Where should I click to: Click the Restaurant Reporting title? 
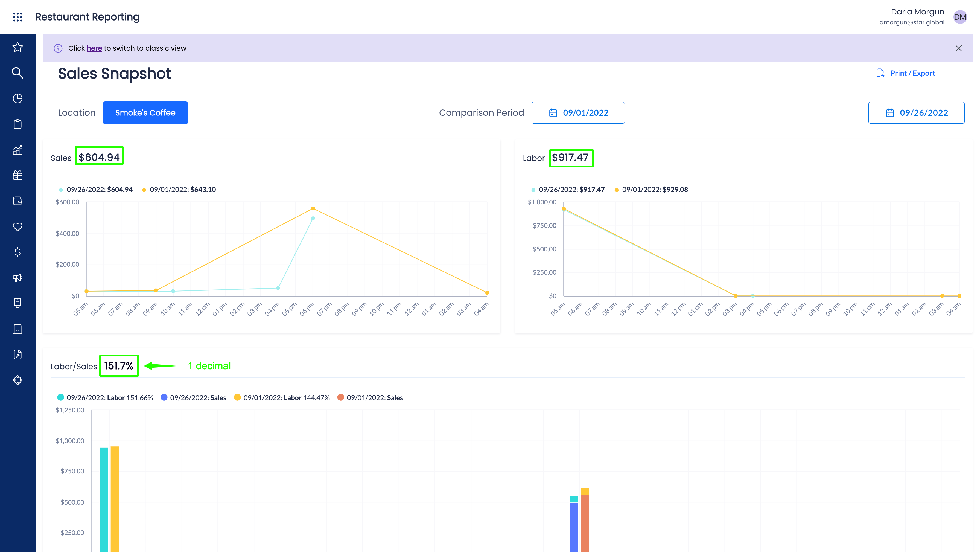click(x=87, y=17)
